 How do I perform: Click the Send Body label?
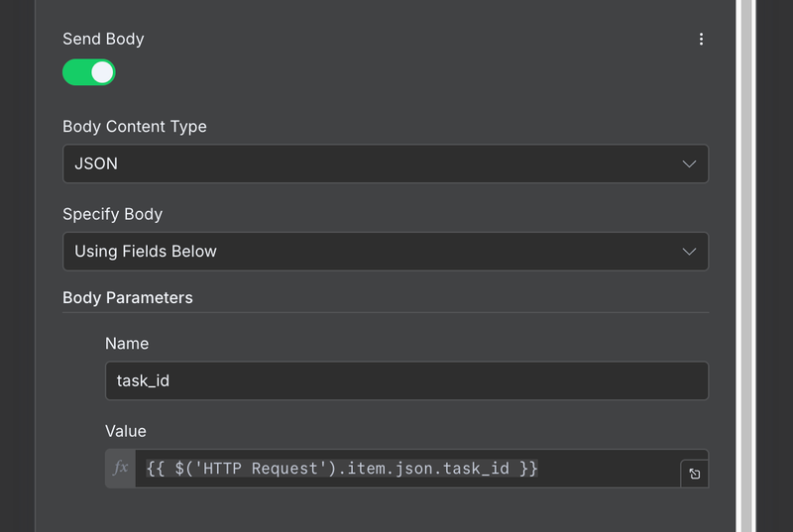(103, 40)
